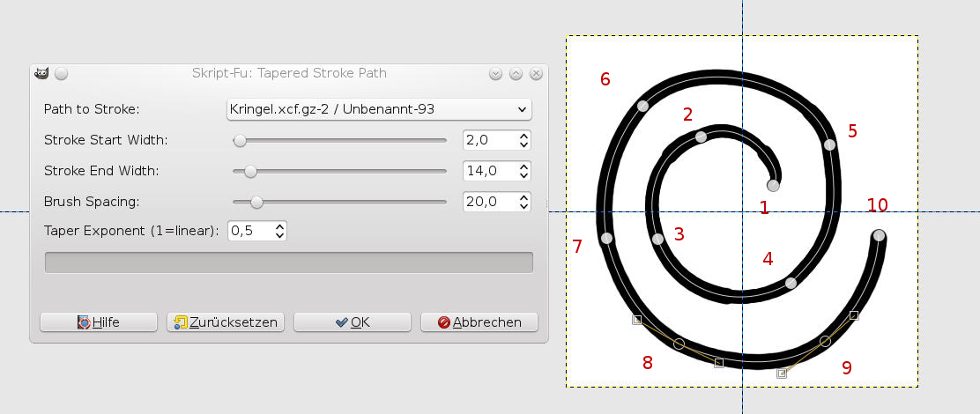Decrease Stroke End Width with down arrow
Image resolution: width=980 pixels, height=414 pixels.
point(524,174)
